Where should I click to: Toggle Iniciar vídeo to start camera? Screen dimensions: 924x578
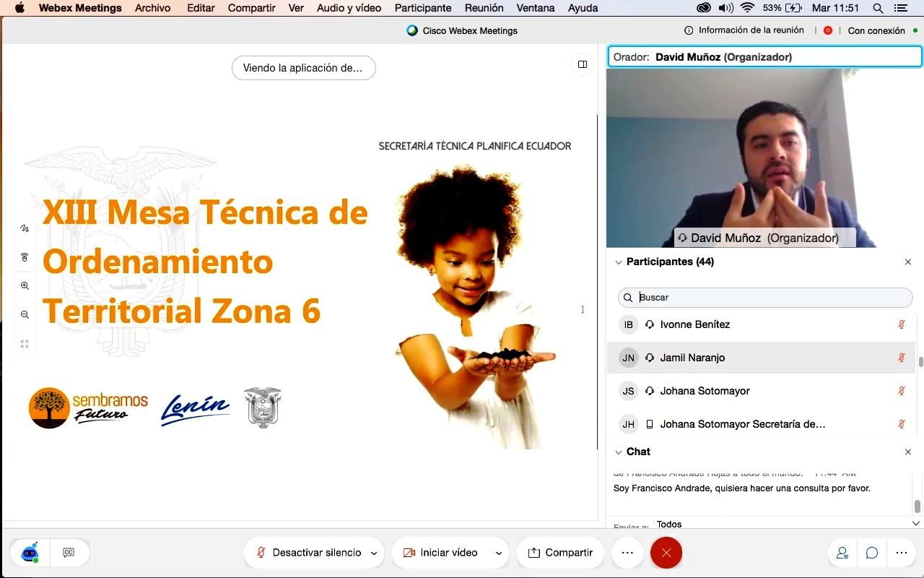tap(441, 553)
